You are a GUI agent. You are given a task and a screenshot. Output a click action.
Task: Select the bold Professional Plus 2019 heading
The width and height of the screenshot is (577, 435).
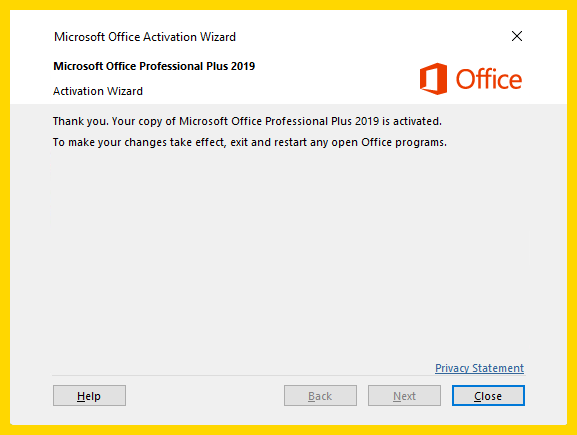pyautogui.click(x=154, y=66)
